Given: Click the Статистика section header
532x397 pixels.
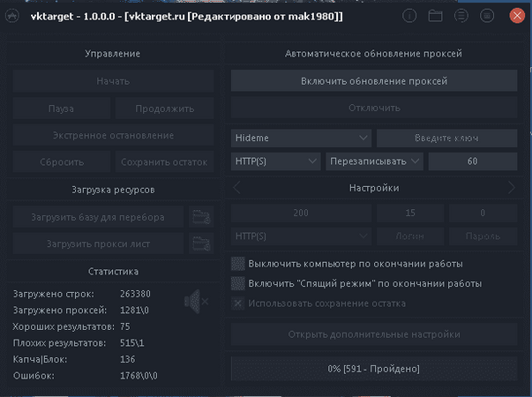Looking at the screenshot, I should click(113, 272).
